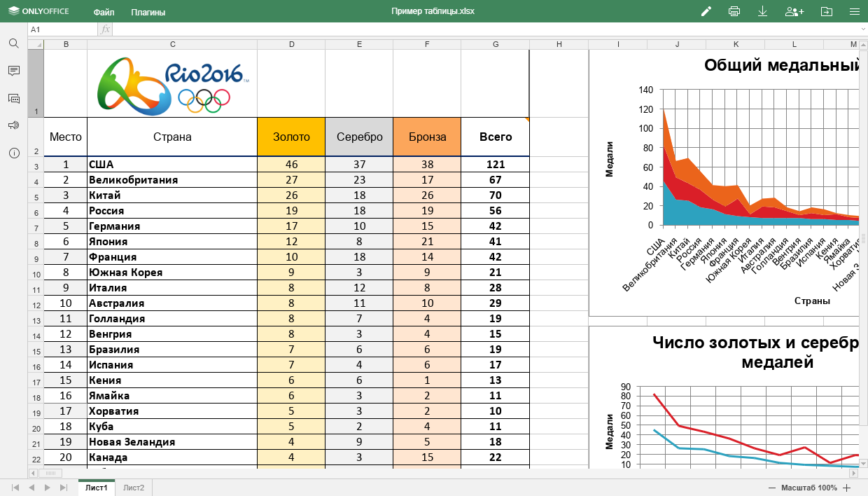This screenshot has width=868, height=496.
Task: Select the Канада cell
Action: tap(172, 457)
